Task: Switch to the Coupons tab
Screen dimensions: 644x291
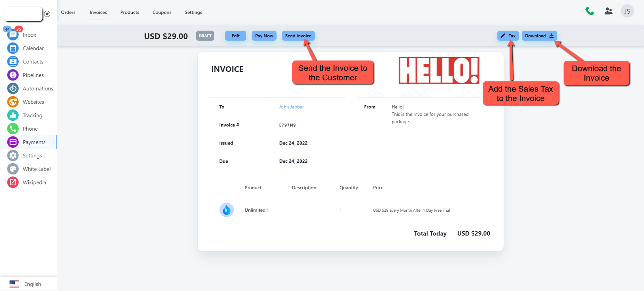Action: [x=162, y=12]
